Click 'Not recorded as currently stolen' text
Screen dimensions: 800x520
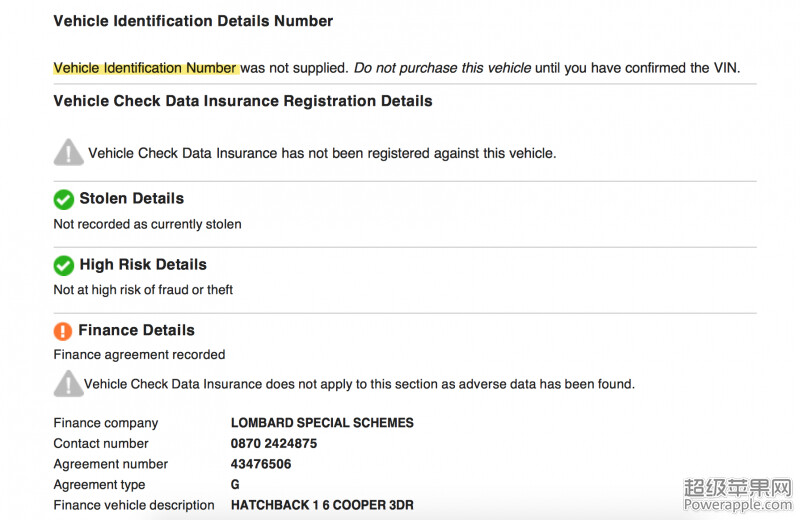pos(147,224)
